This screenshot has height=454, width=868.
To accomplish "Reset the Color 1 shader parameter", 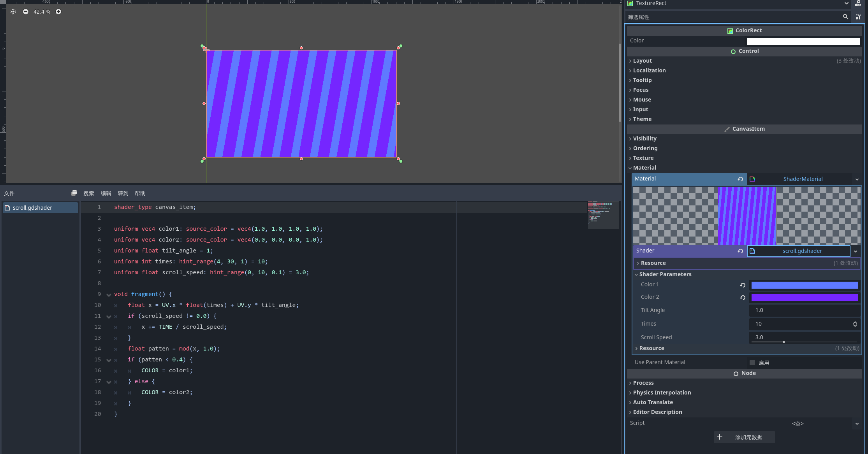I will point(743,285).
